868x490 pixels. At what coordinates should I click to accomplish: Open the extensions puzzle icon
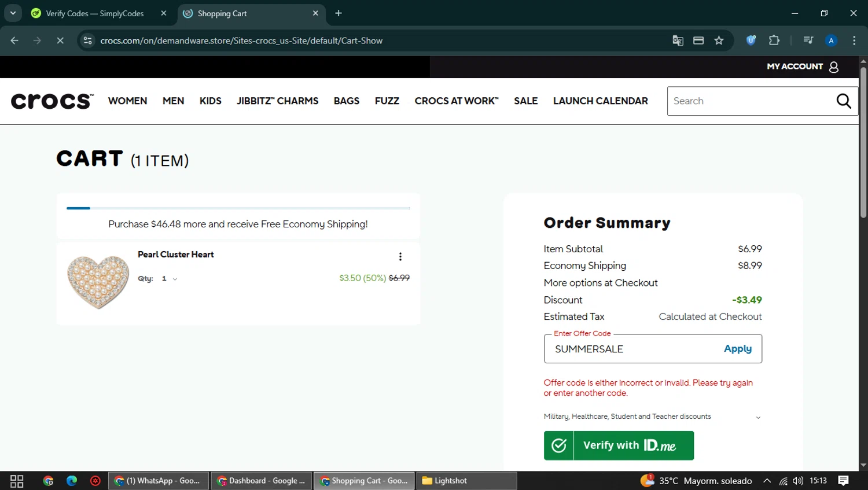point(774,40)
